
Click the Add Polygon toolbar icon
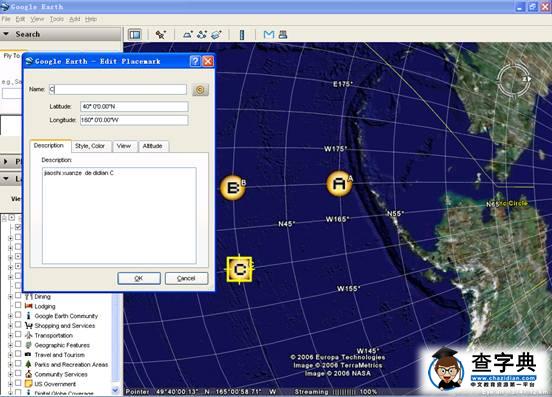coord(187,34)
